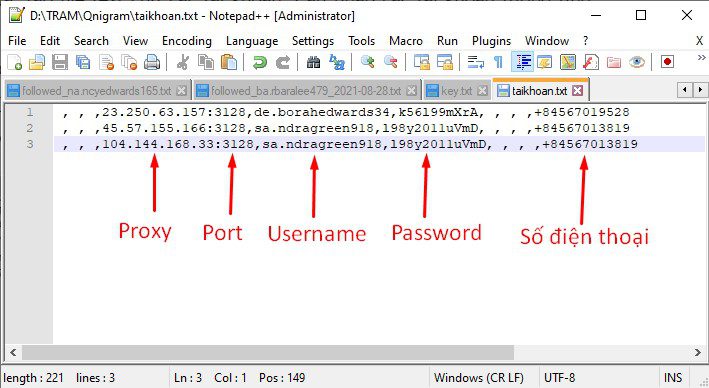The width and height of the screenshot is (709, 388).
Task: Toggle Show All Characters pilcrow icon
Action: [498, 62]
